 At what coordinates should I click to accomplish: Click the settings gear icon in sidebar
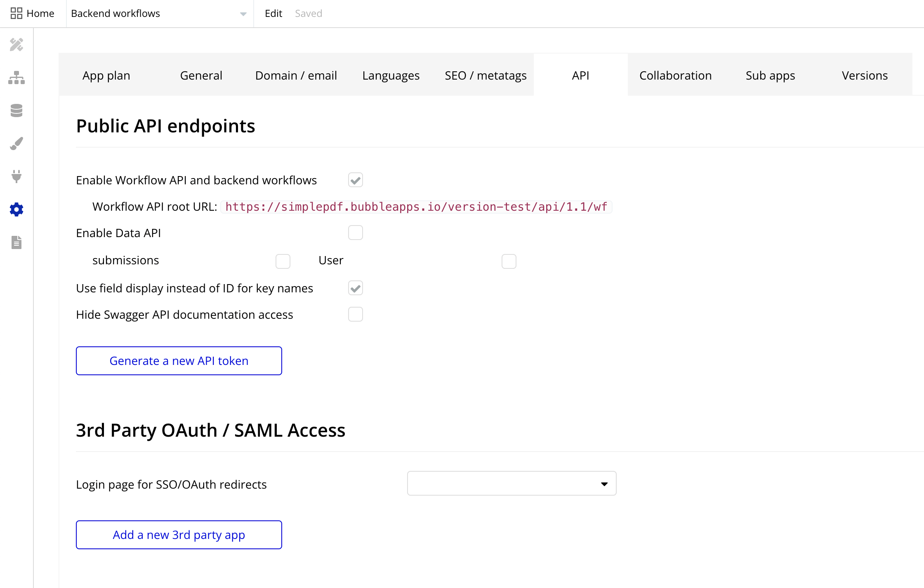pos(17,209)
